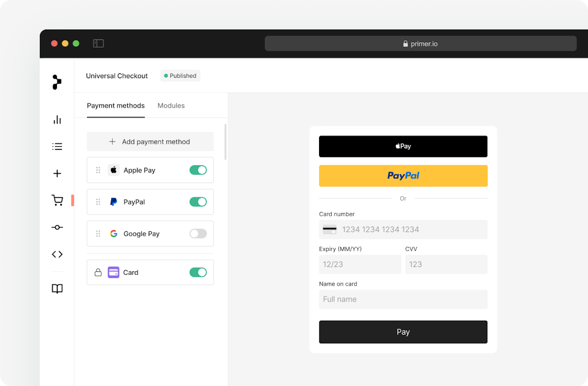The height and width of the screenshot is (386, 588).
Task: Open the book documentation icon
Action: point(57,289)
